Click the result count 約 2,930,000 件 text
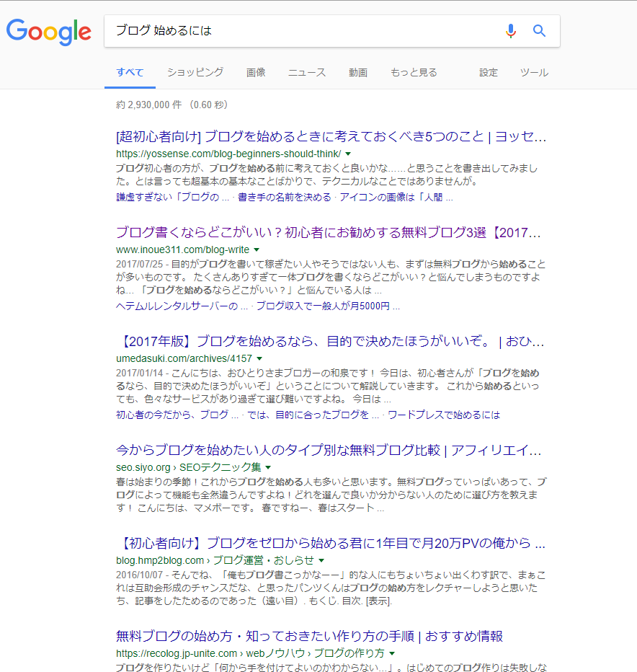This screenshot has width=637, height=672. (148, 105)
